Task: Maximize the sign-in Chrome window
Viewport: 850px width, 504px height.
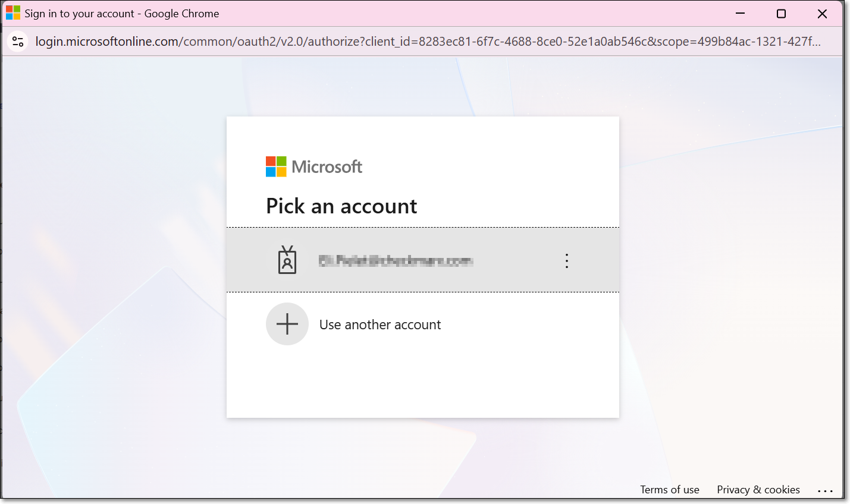Action: tap(782, 14)
